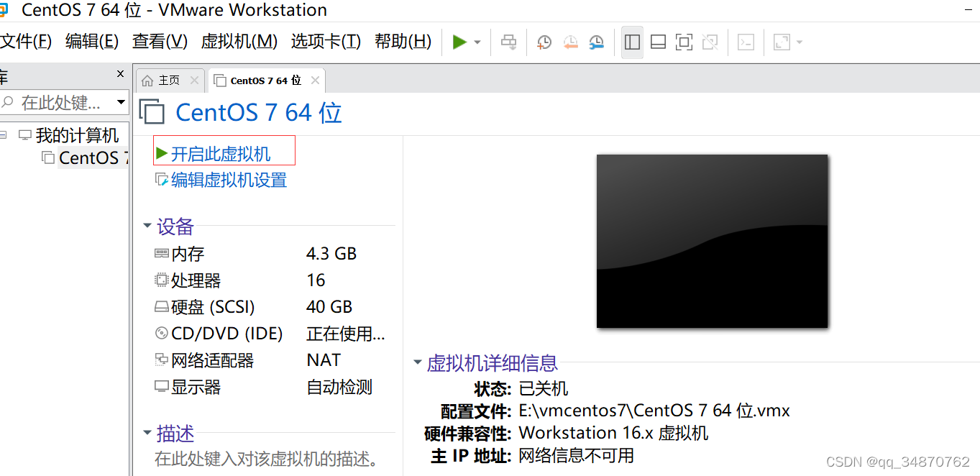The height and width of the screenshot is (476, 980).
Task: Open stretch display dropdown arrow
Action: [x=799, y=42]
